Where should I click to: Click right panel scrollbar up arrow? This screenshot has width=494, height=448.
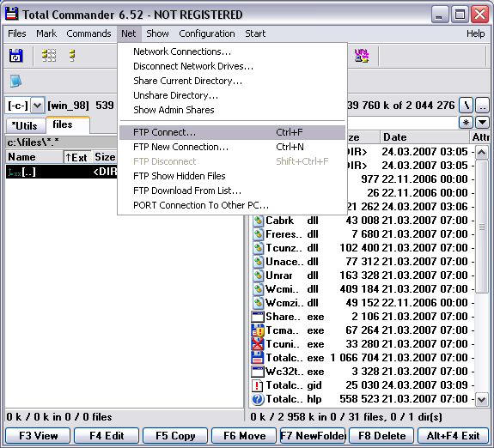tap(481, 153)
